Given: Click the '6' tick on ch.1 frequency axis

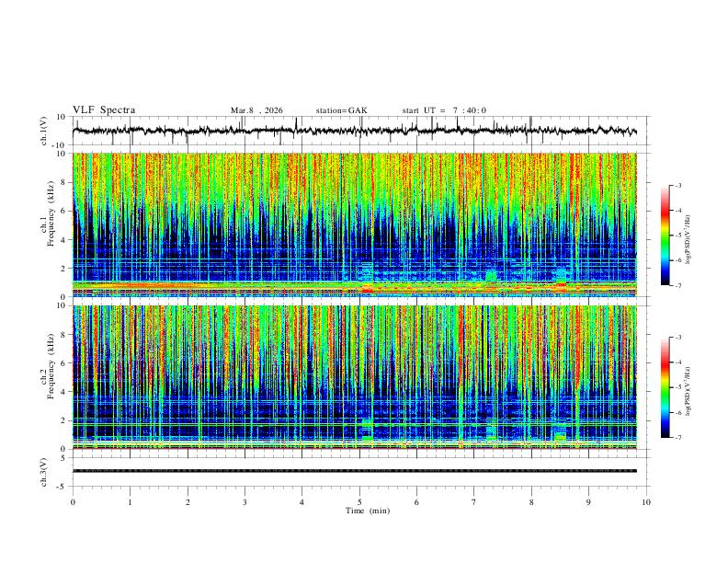Looking at the screenshot, I should tap(64, 211).
